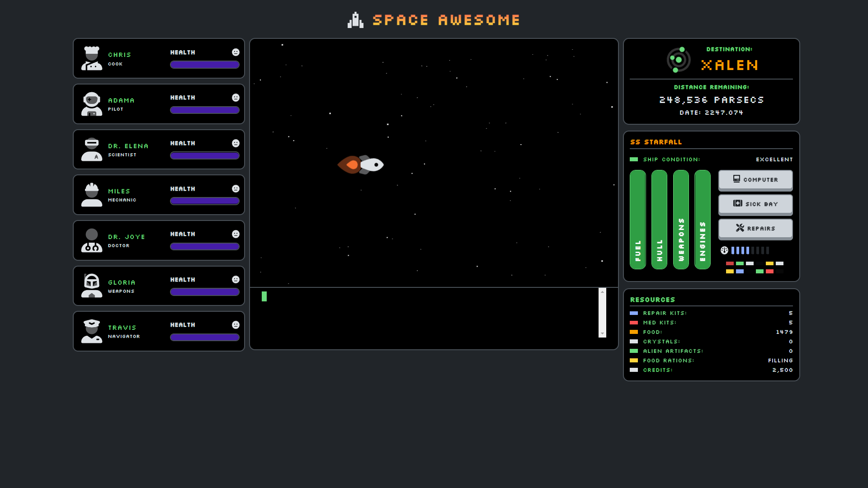Image resolution: width=868 pixels, height=488 pixels.
Task: Click Dr. Joye's doctor avatar icon
Action: point(92,240)
